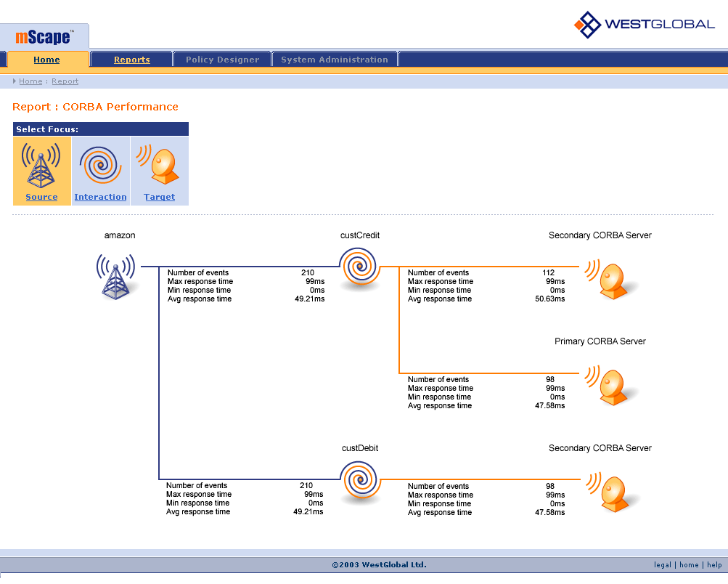Click bottom Secondary CORBA Server dish under custDebit
The image size is (728, 584).
(611, 492)
